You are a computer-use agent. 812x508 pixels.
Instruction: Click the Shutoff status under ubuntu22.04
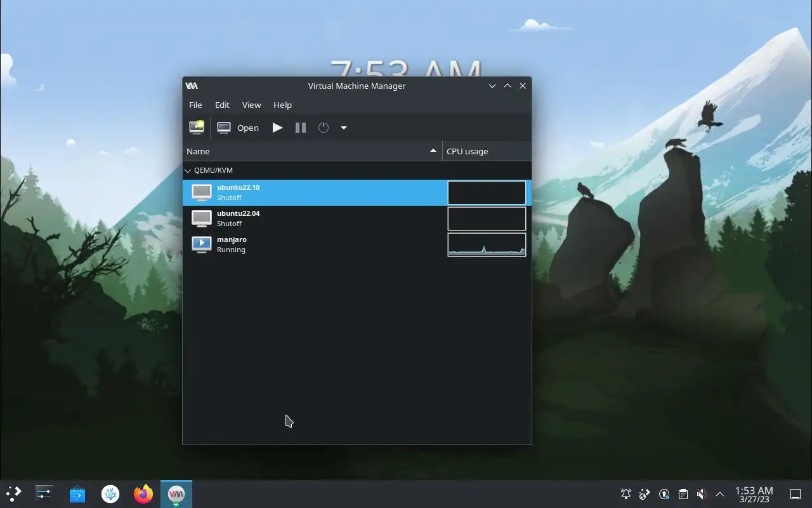(229, 224)
